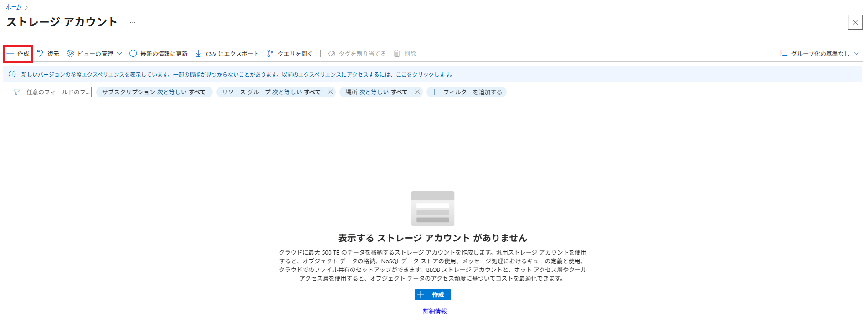Click the breadcrumb chevron after ホーム
Viewport: 868px width, 322px height.
(26, 7)
